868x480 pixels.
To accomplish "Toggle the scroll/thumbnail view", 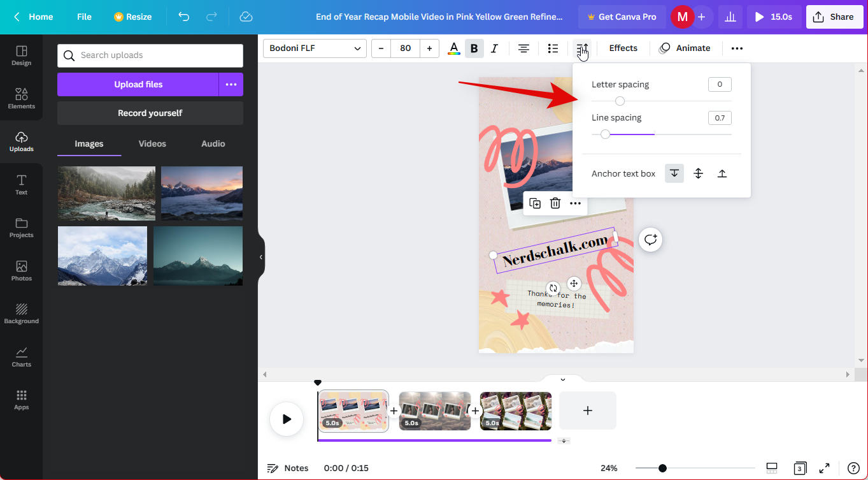I will (772, 468).
